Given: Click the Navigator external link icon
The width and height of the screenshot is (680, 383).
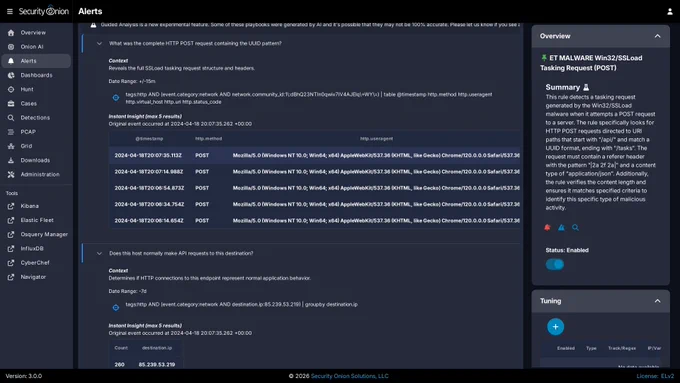Looking at the screenshot, I should pyautogui.click(x=11, y=277).
